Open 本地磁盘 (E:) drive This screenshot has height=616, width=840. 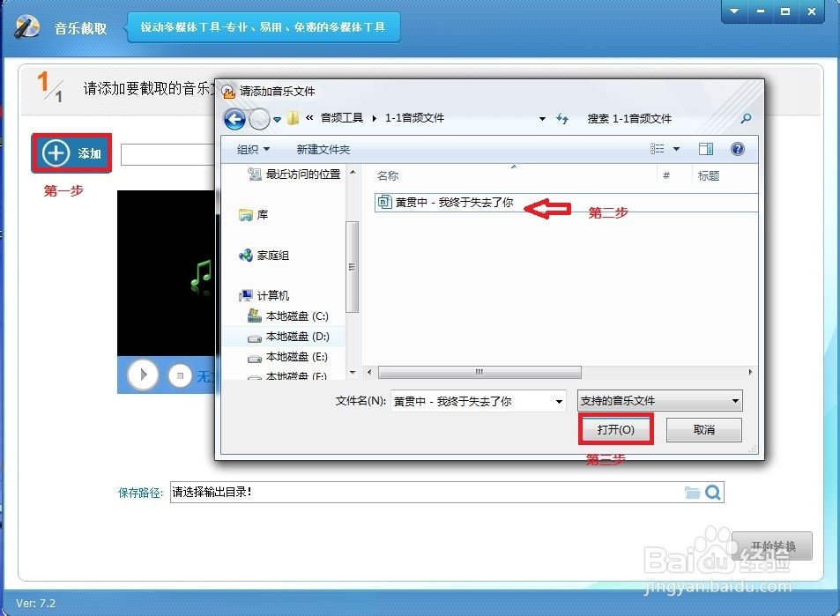coord(288,357)
